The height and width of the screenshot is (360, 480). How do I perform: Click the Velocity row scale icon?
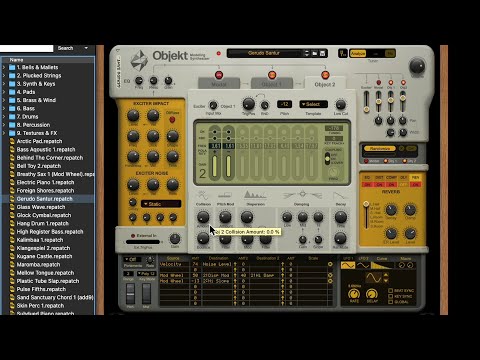pos(330,264)
